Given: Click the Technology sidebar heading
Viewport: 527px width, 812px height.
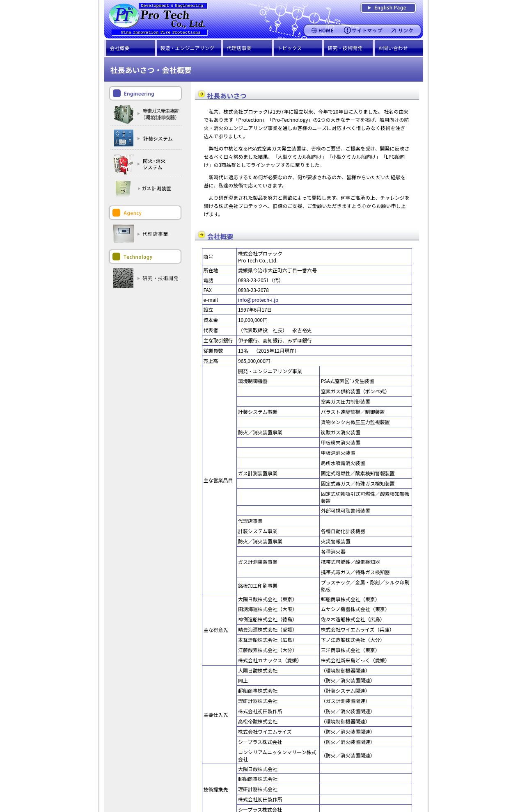Looking at the screenshot, I should (145, 257).
